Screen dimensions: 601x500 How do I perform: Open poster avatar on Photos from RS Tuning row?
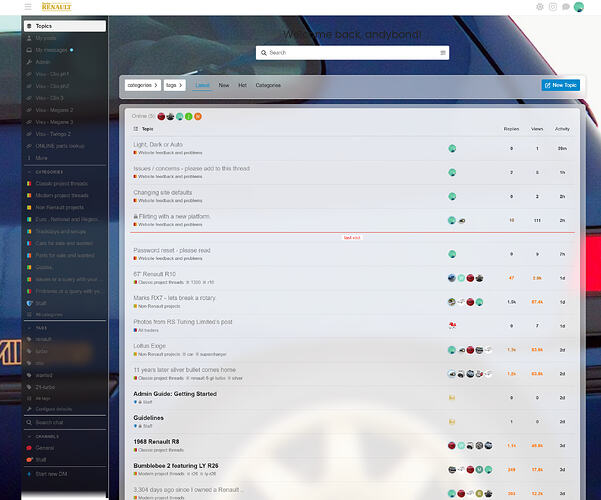pos(452,326)
